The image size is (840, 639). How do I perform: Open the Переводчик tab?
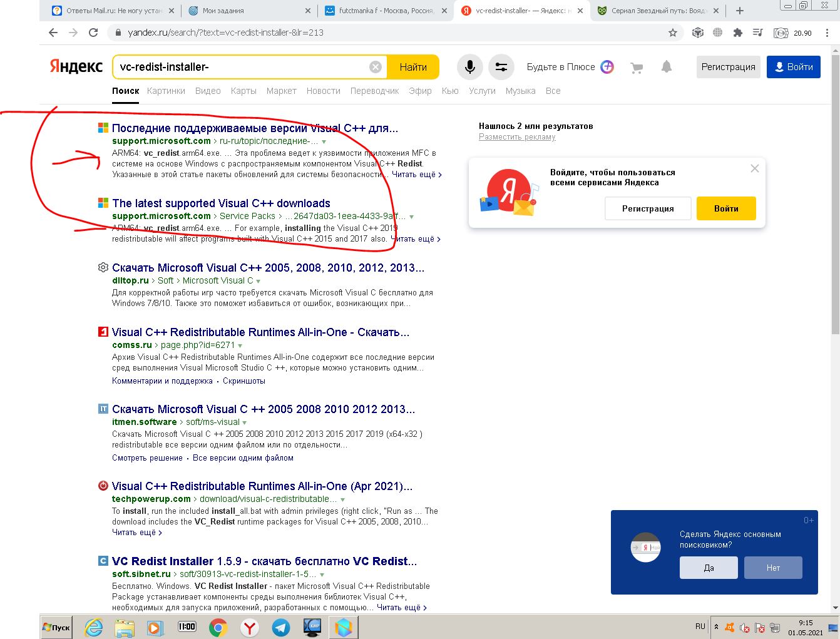point(374,91)
